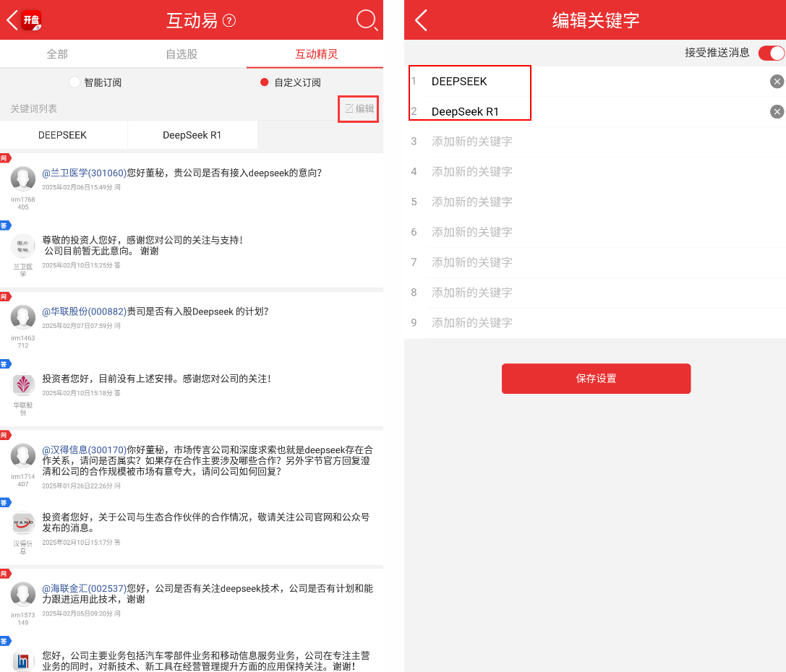Screen dimensions: 786x672
Task: Tap the 互动易 page title
Action: click(x=192, y=20)
